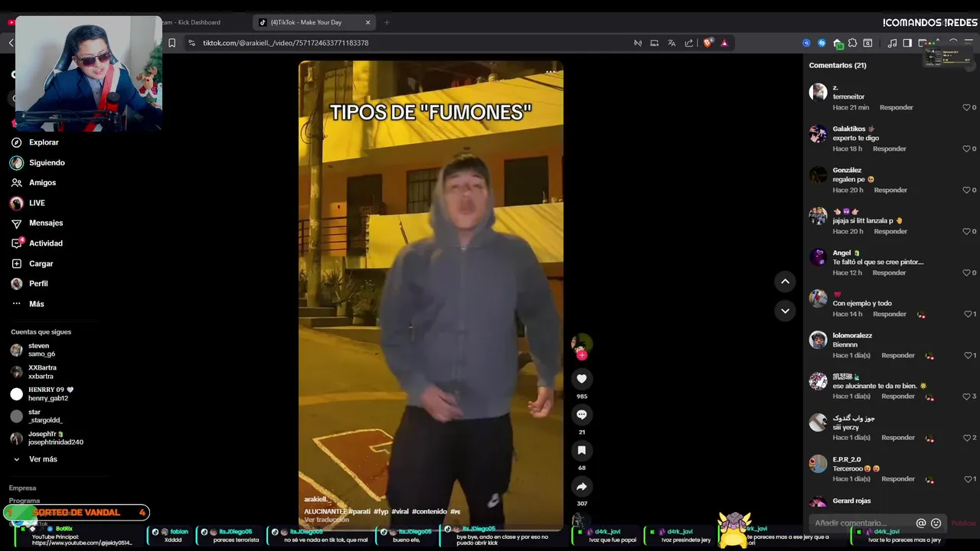Like lolomoralezz comment "Biennnn"
Viewport: 980px width, 551px height.
click(966, 356)
